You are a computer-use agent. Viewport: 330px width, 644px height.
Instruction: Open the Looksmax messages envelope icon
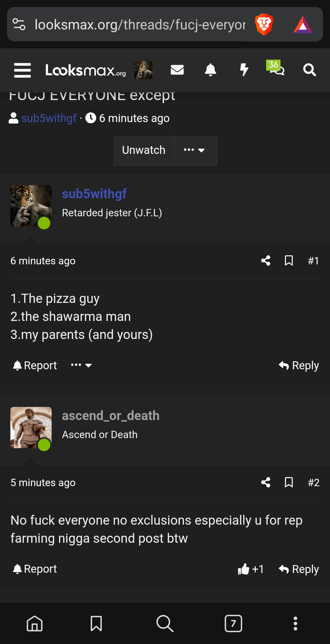[x=177, y=70]
